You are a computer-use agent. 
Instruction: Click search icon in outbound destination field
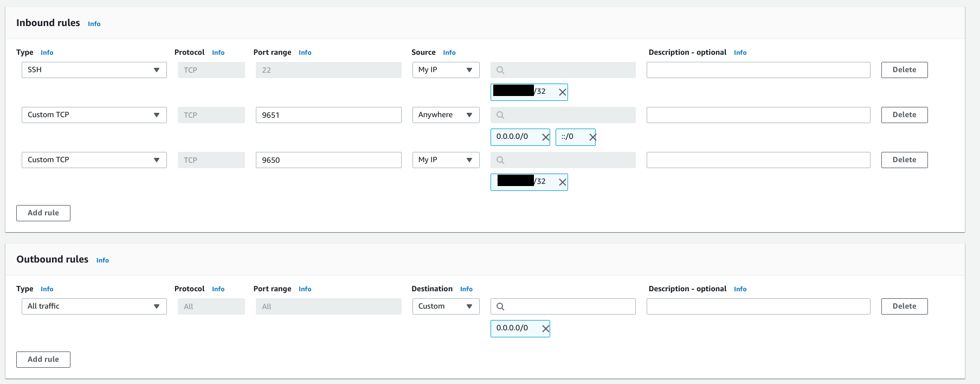[x=500, y=306]
